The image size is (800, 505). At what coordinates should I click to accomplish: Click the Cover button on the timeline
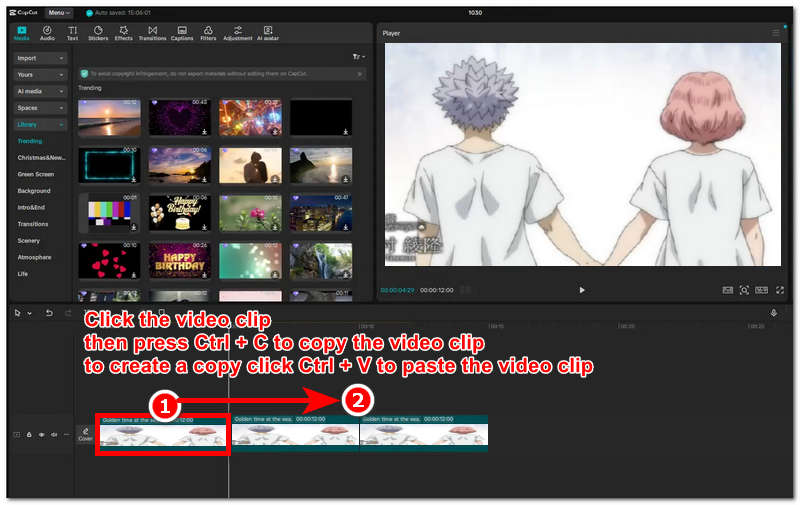85,434
